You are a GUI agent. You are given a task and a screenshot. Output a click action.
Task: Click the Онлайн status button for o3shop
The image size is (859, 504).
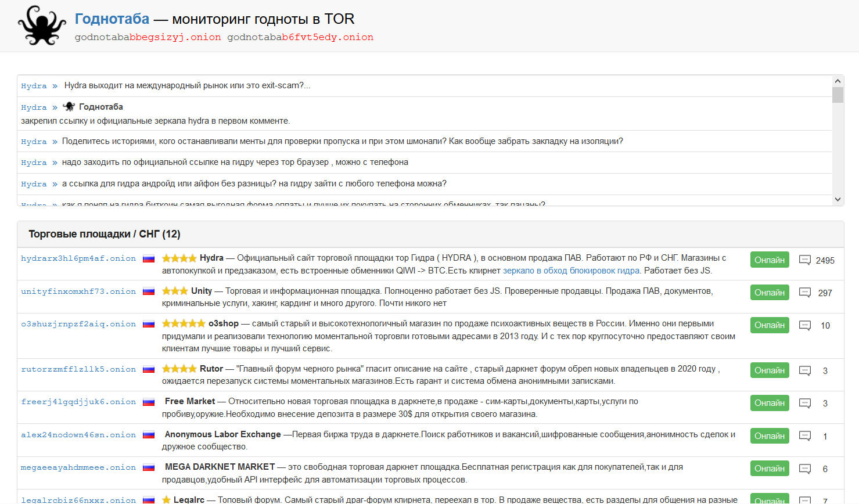770,325
